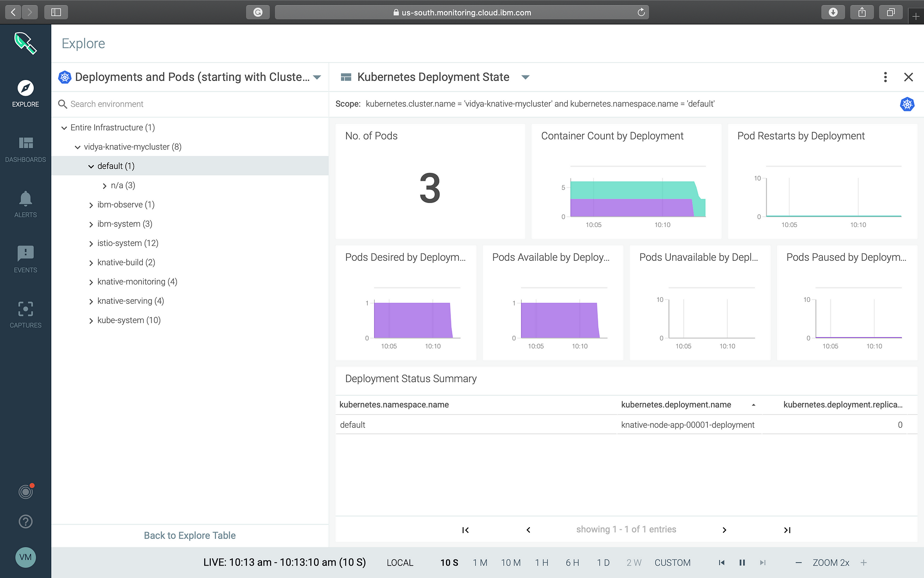Sort by kubernetes.namespace.name column
The width and height of the screenshot is (924, 578).
[x=394, y=405]
